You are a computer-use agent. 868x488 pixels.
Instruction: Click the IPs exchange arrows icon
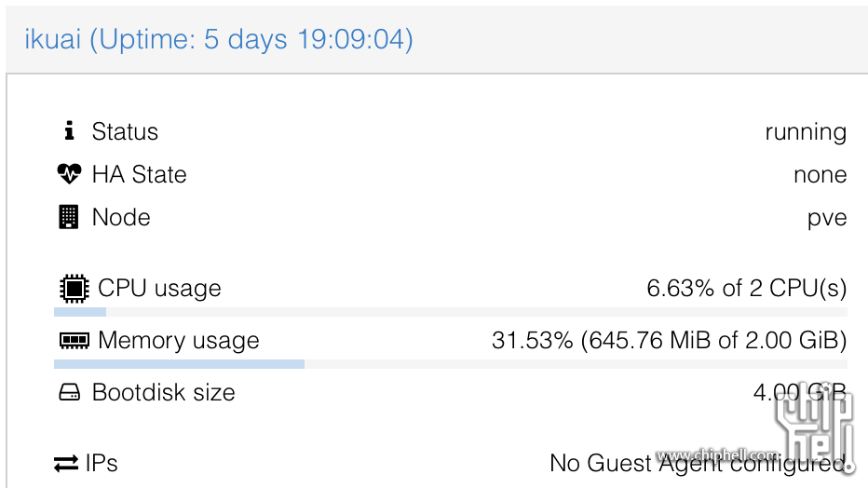point(66,463)
